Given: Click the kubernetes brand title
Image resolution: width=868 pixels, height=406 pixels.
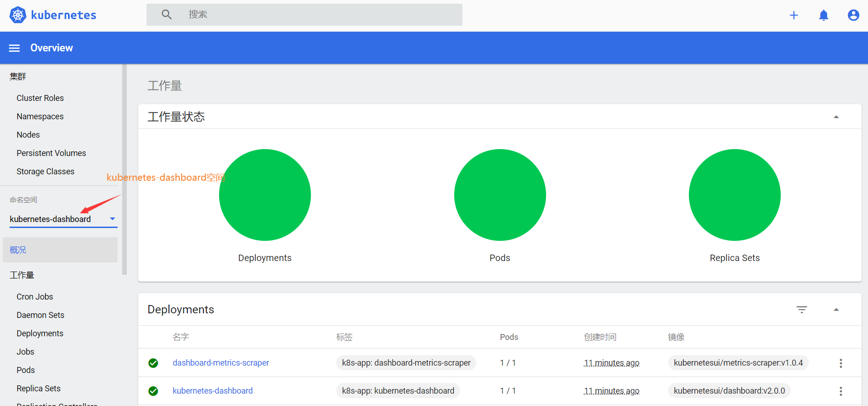Looking at the screenshot, I should [x=63, y=15].
